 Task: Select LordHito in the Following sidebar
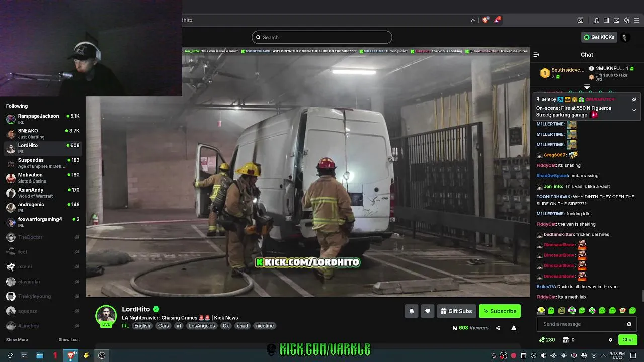[43, 148]
